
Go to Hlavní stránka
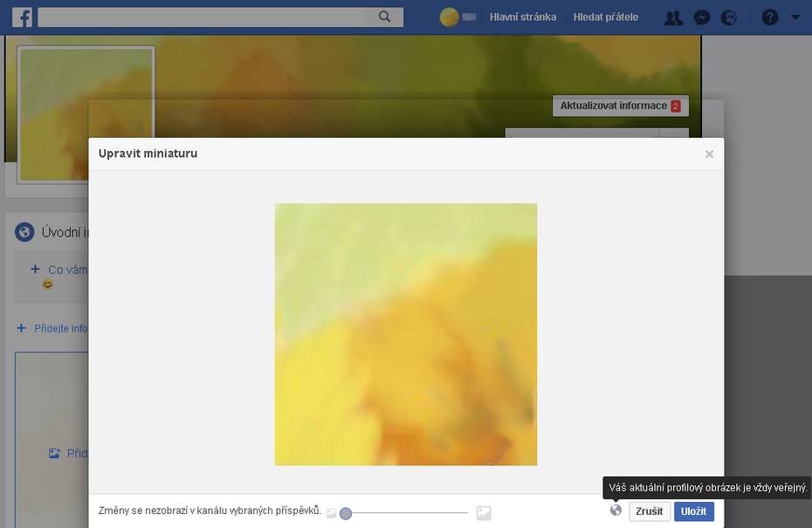pyautogui.click(x=522, y=17)
